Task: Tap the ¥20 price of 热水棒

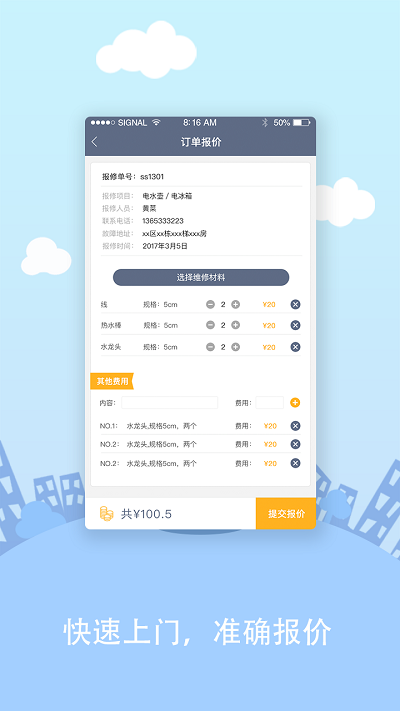Action: [269, 325]
